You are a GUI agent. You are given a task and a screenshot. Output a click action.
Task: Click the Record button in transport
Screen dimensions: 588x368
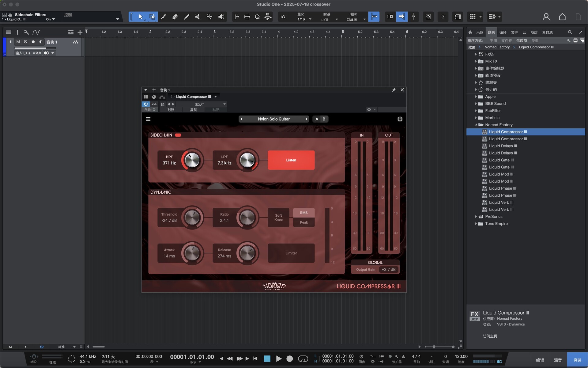tap(289, 359)
